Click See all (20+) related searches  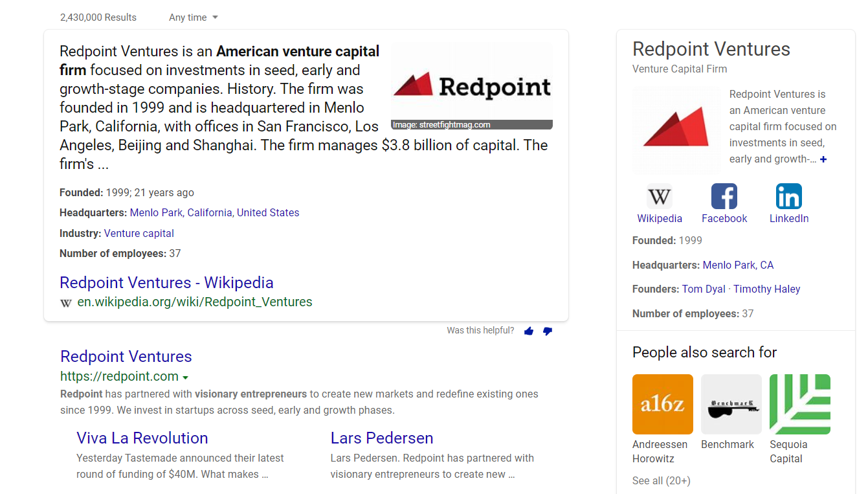coord(662,480)
